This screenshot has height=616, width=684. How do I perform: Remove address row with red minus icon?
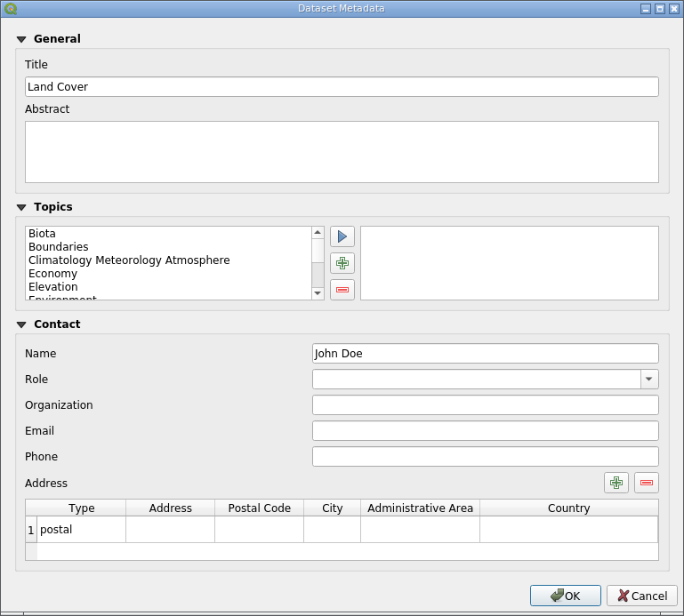646,483
